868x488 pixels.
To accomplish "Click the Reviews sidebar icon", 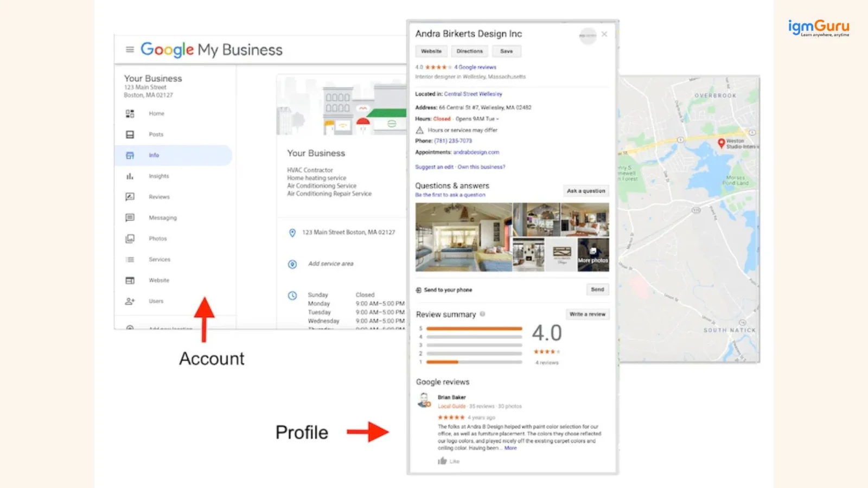I will [x=130, y=197].
